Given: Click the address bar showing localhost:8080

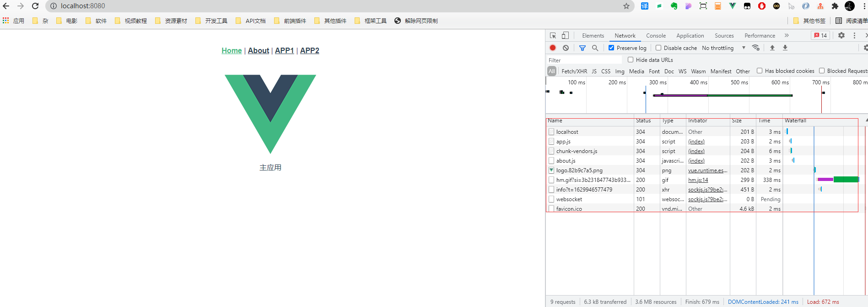Looking at the screenshot, I should 339,6.
